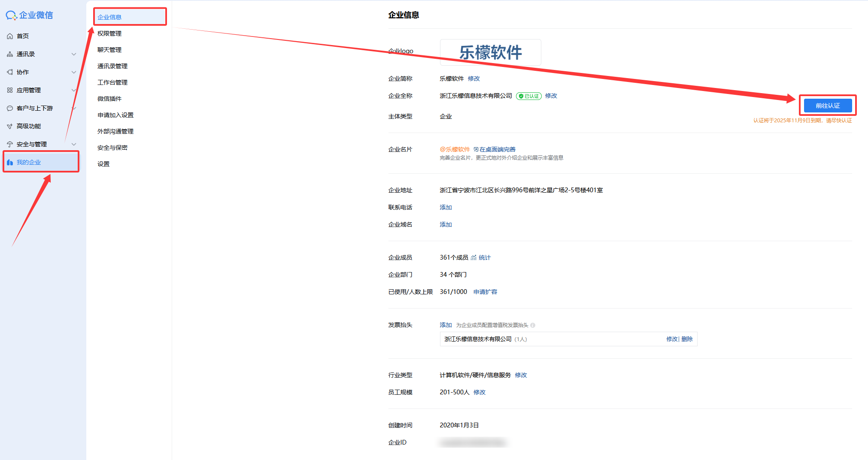Screen dimensions: 868x460
Task: Click 添加 for 企业域名
Action: (x=446, y=224)
